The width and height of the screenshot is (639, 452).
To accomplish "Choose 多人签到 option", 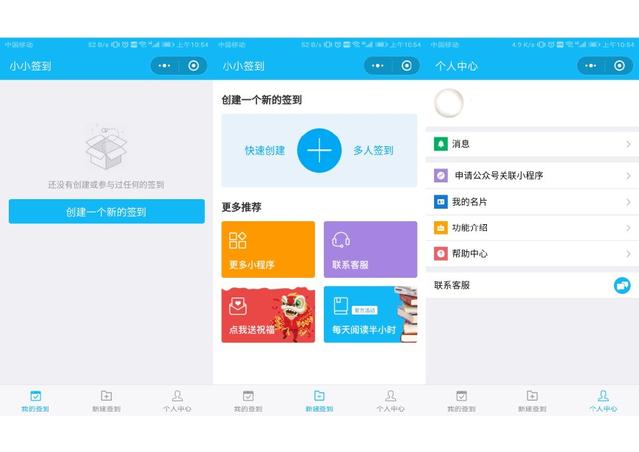I will pyautogui.click(x=373, y=151).
